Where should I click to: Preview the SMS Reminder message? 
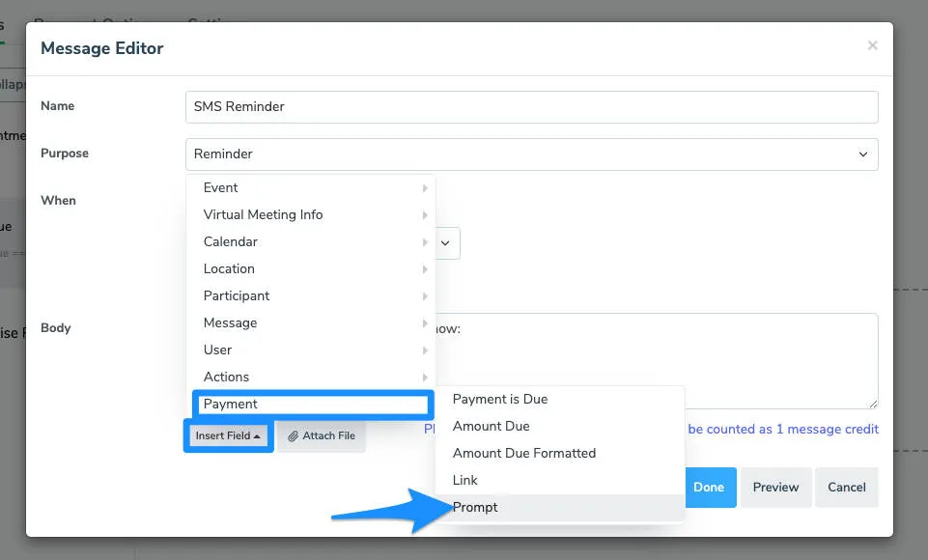coord(775,488)
